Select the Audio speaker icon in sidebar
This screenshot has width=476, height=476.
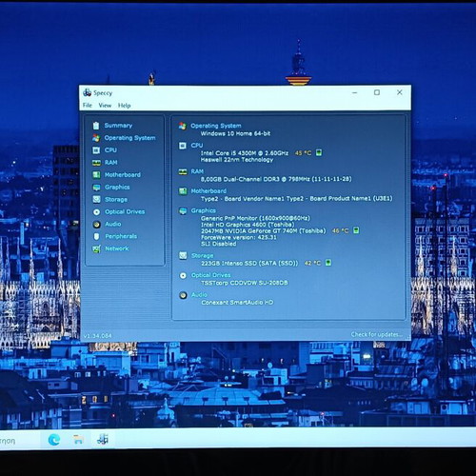coord(97,225)
